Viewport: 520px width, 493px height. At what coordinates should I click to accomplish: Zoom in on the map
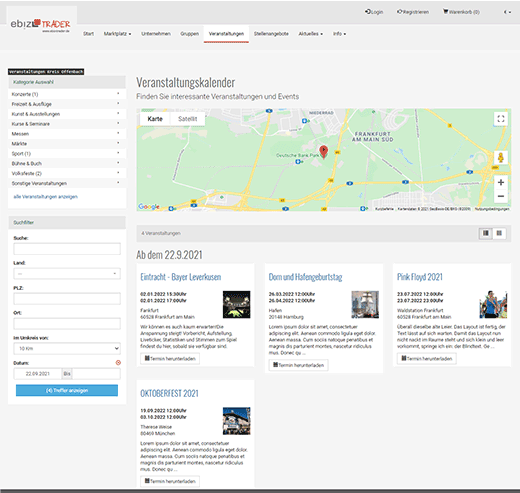pyautogui.click(x=501, y=182)
